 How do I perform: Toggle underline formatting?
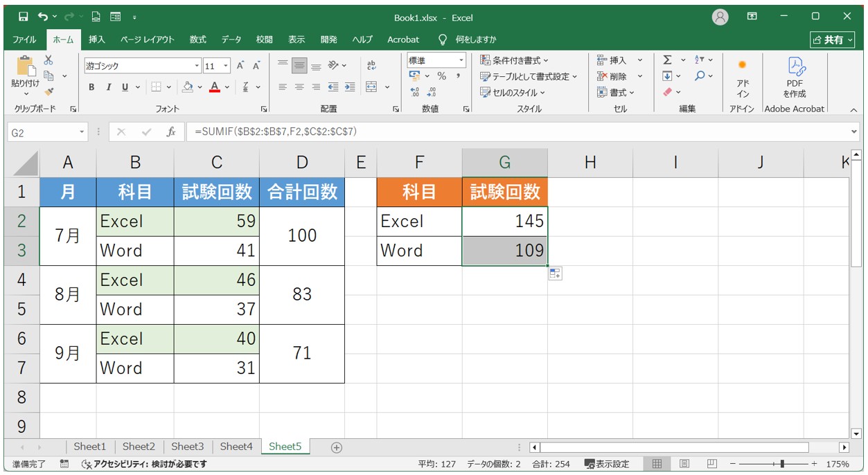(125, 87)
